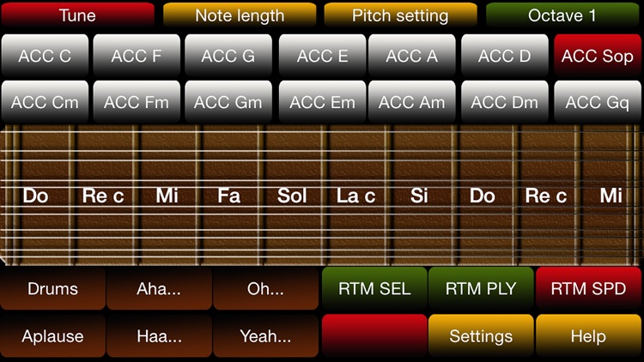
Task: Tap the blank red button
Action: pyautogui.click(x=374, y=336)
